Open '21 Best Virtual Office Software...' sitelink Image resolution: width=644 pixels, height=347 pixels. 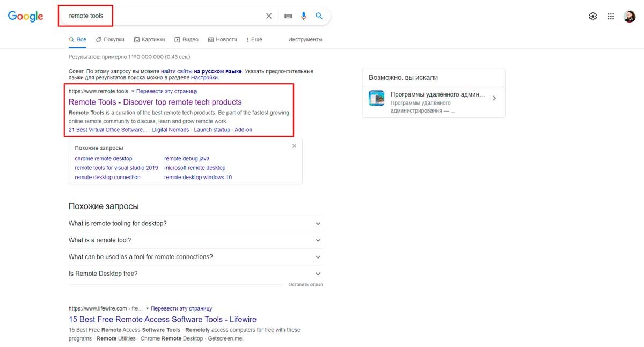pyautogui.click(x=108, y=130)
